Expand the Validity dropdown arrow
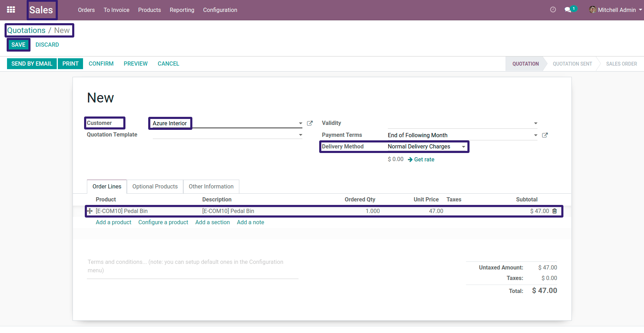The height and width of the screenshot is (333, 644). (x=535, y=123)
